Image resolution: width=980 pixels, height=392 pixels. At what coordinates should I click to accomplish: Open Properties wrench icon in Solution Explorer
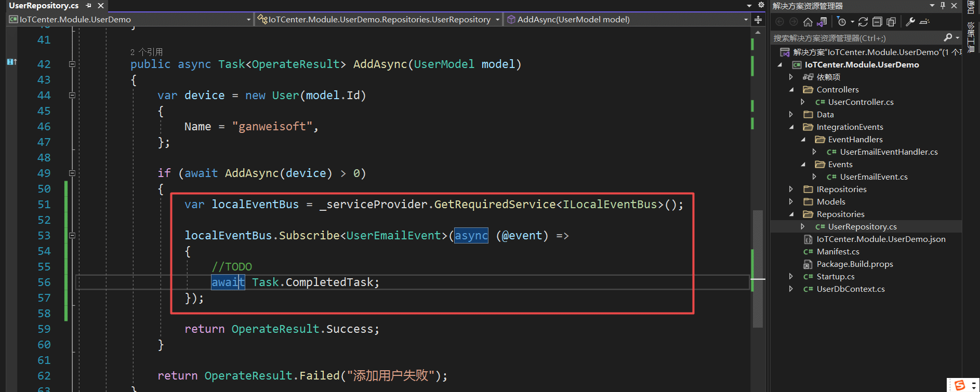tap(910, 22)
